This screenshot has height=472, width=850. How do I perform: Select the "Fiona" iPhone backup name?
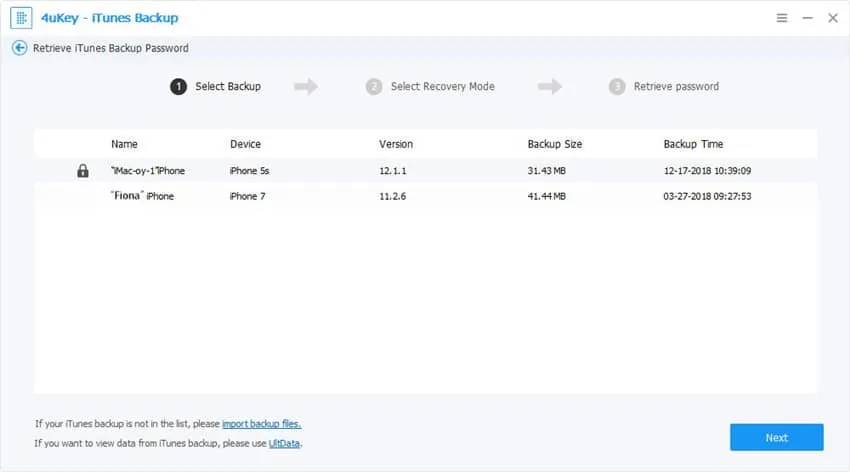(x=143, y=196)
